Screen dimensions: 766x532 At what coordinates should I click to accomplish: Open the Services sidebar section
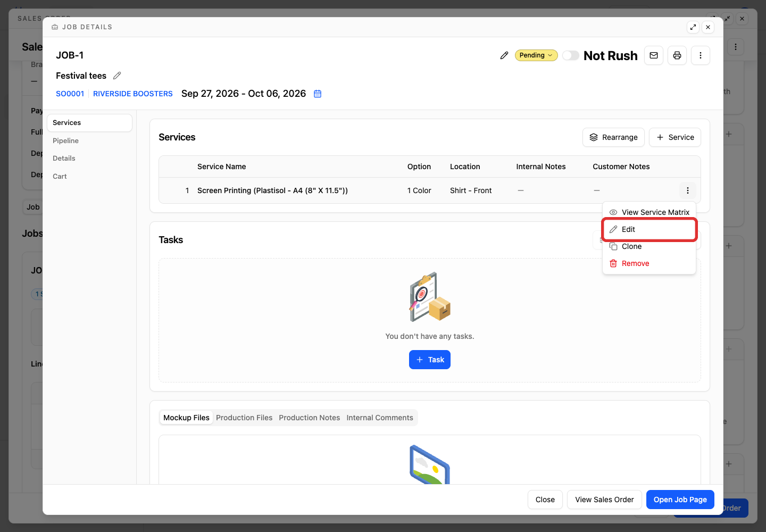tap(89, 123)
